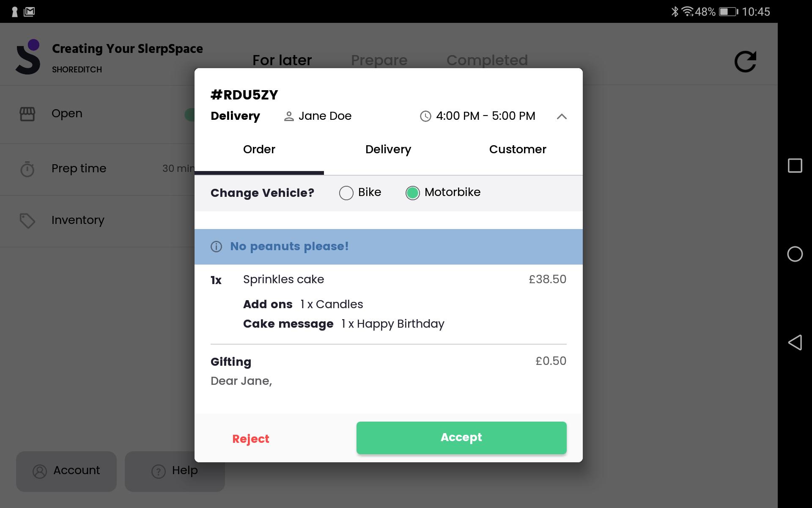Reject the order
The height and width of the screenshot is (508, 812).
(x=251, y=439)
